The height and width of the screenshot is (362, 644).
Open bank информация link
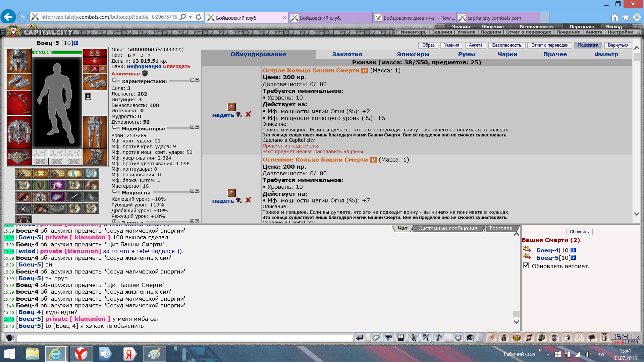click(x=144, y=66)
